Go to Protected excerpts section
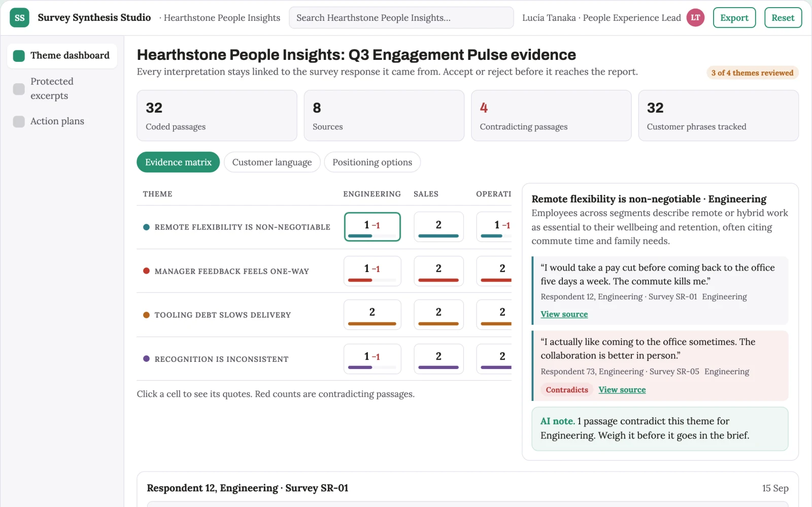Image resolution: width=812 pixels, height=507 pixels. point(62,88)
